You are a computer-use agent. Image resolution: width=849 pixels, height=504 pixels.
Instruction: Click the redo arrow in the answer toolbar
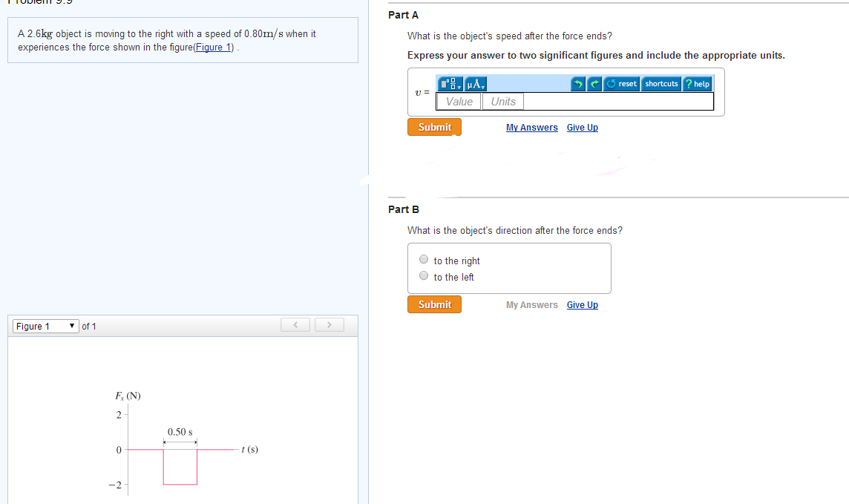point(594,83)
